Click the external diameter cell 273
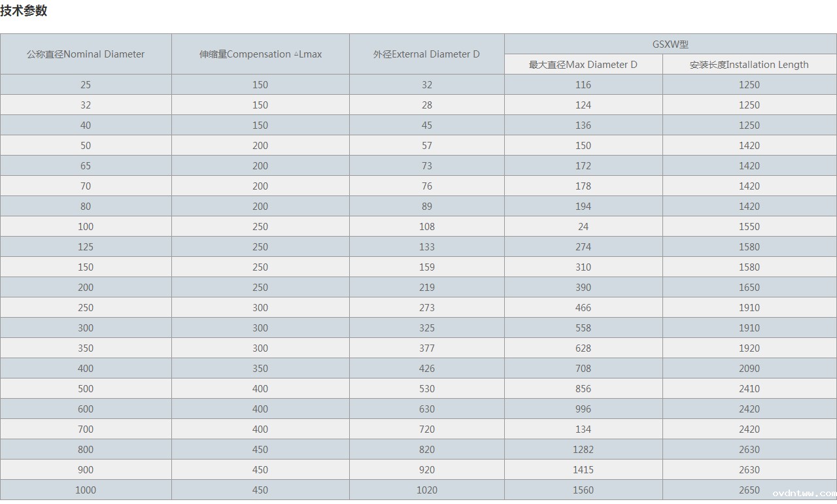The height and width of the screenshot is (504, 837). 427,308
